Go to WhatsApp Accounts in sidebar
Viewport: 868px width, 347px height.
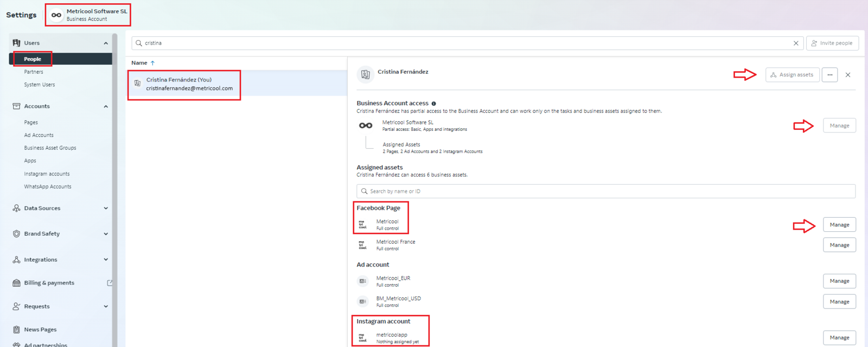(48, 187)
